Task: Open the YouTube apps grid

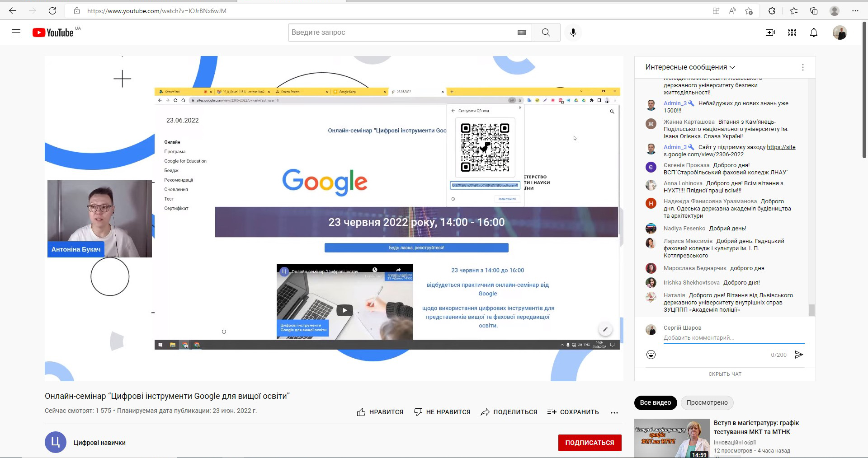Action: coord(792,33)
